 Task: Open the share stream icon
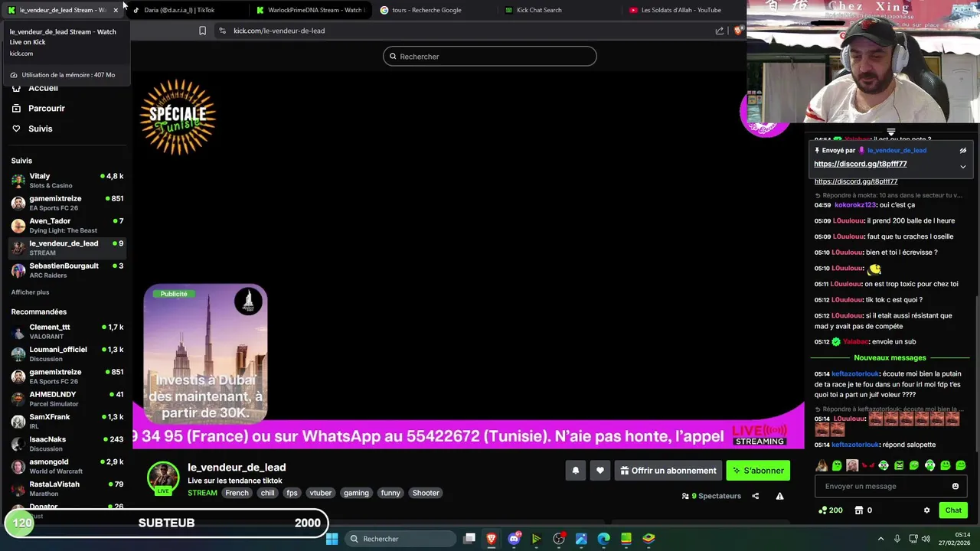click(755, 496)
